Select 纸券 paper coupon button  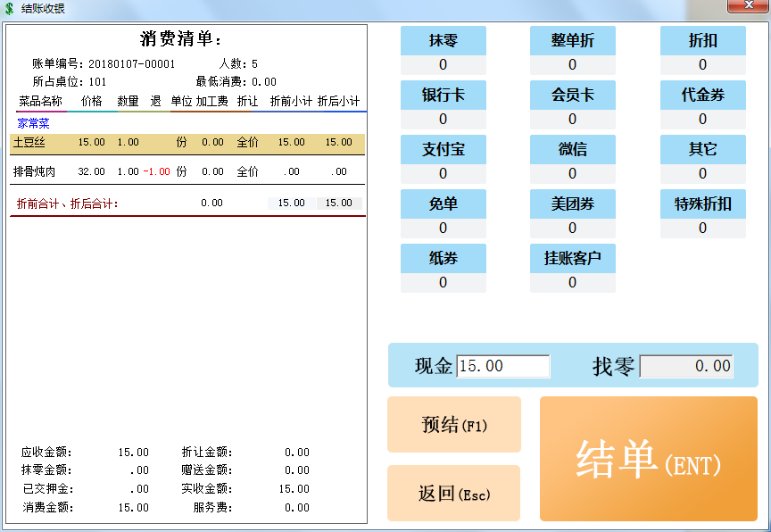click(444, 259)
